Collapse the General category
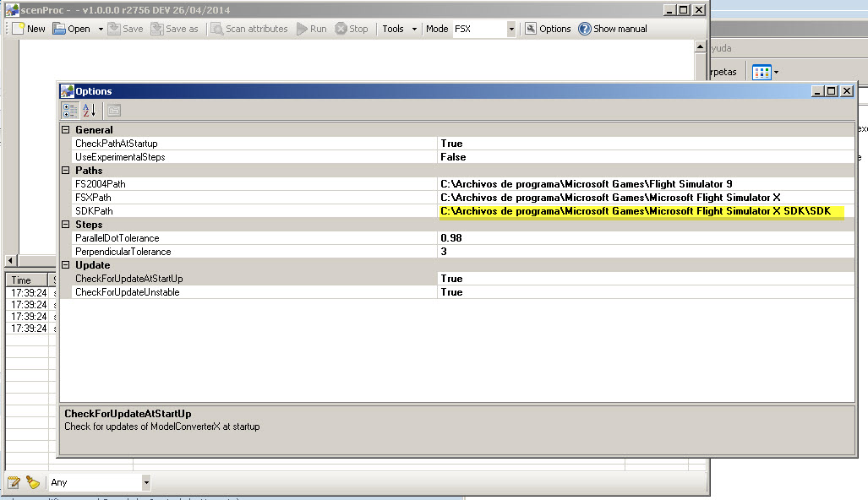 (66, 130)
